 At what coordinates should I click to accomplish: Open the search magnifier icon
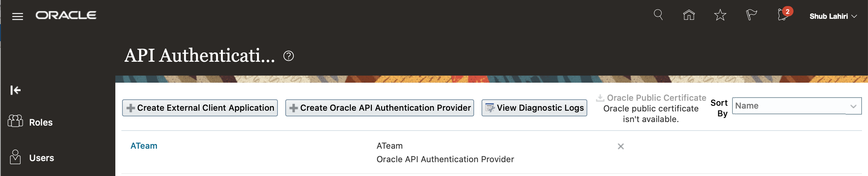coord(658,15)
